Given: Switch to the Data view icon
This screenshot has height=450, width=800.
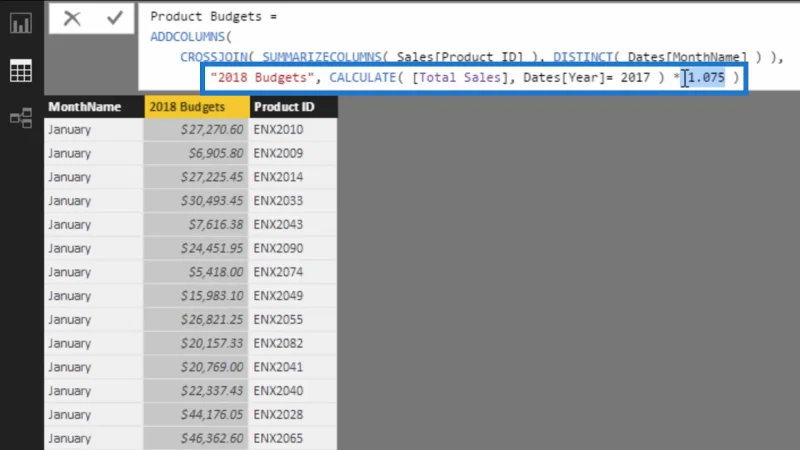Looking at the screenshot, I should coord(21,70).
